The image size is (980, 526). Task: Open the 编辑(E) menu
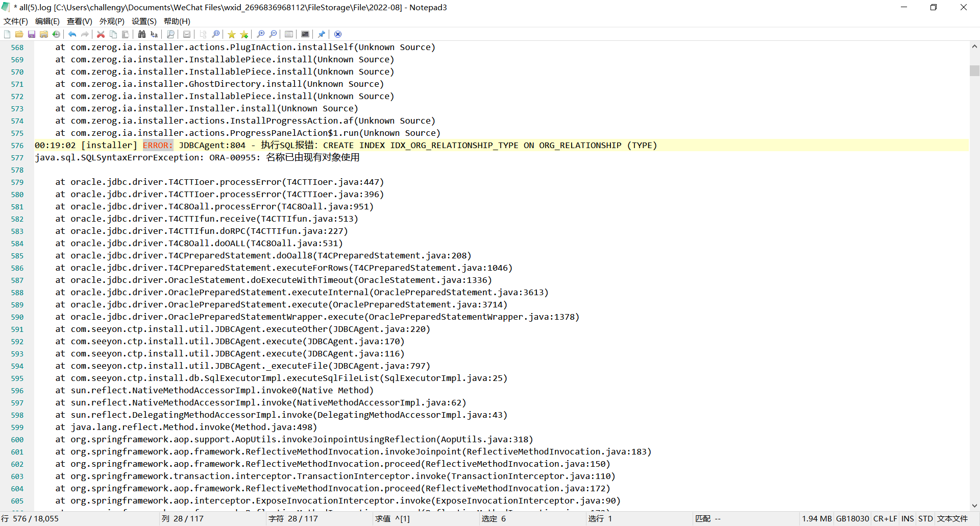click(x=47, y=21)
